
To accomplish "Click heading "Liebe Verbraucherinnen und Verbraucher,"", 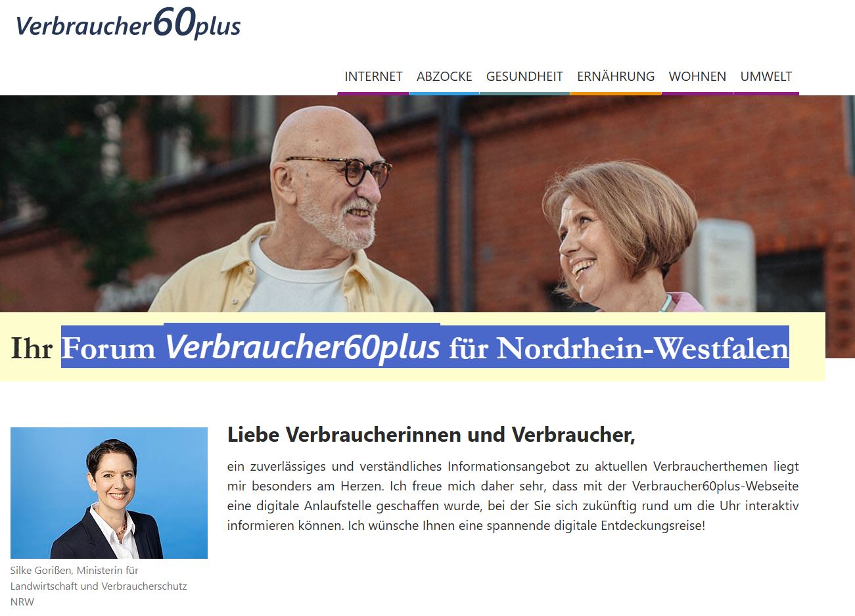I will [431, 435].
